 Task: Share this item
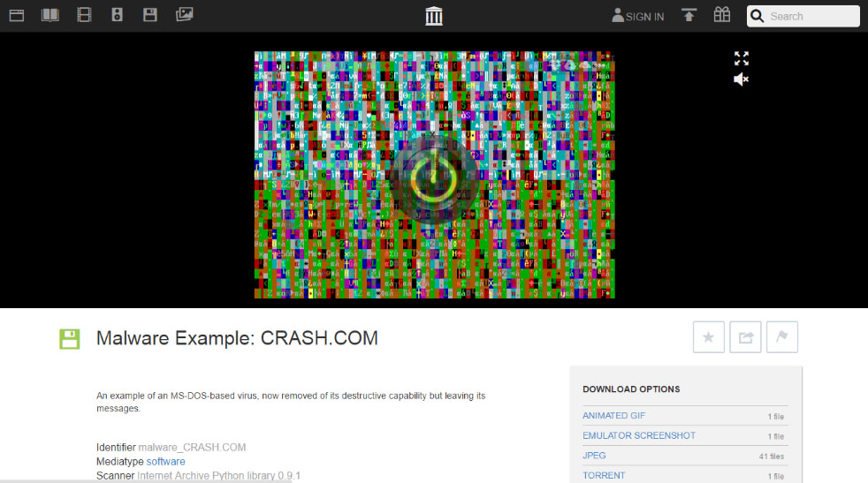(x=745, y=337)
